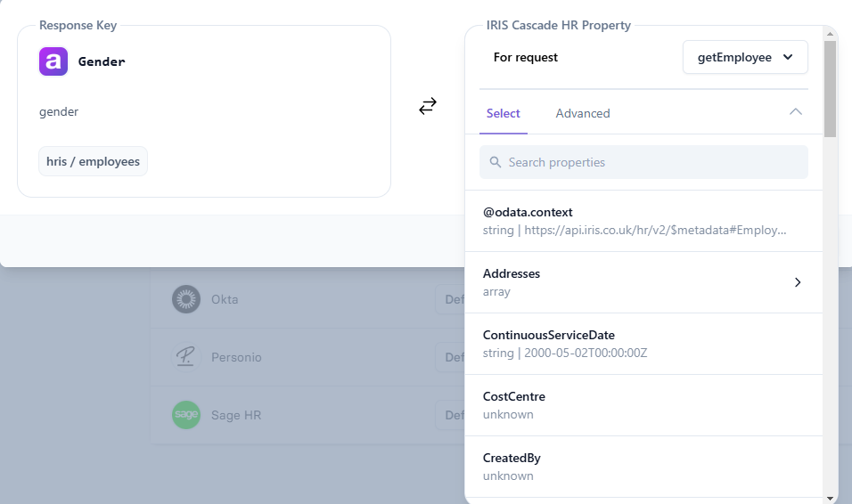Click the purple Gender app logo icon
The height and width of the screenshot is (504, 852).
pos(53,61)
